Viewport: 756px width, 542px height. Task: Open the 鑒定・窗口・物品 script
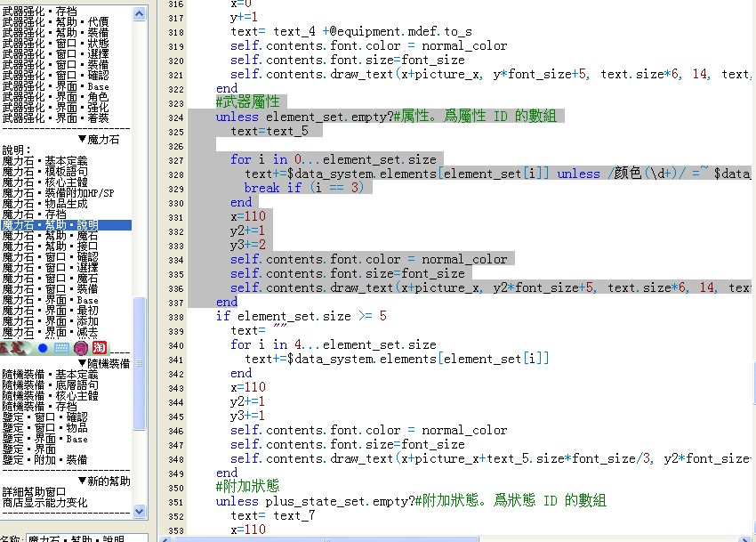point(44,427)
